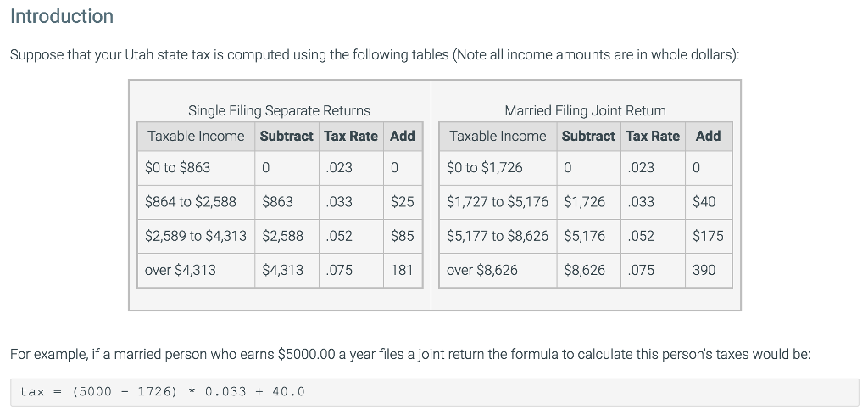Select the "$0 to $863" income cell
The width and height of the screenshot is (868, 415).
click(178, 168)
